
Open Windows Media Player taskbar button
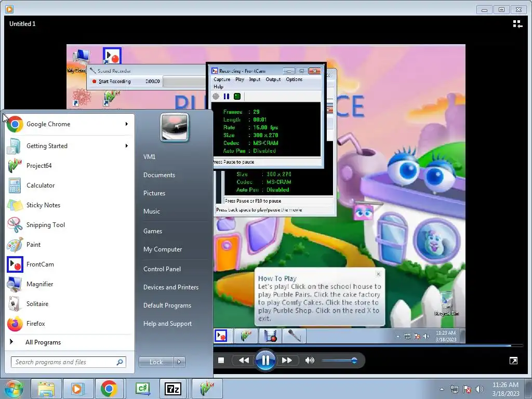coord(77,389)
